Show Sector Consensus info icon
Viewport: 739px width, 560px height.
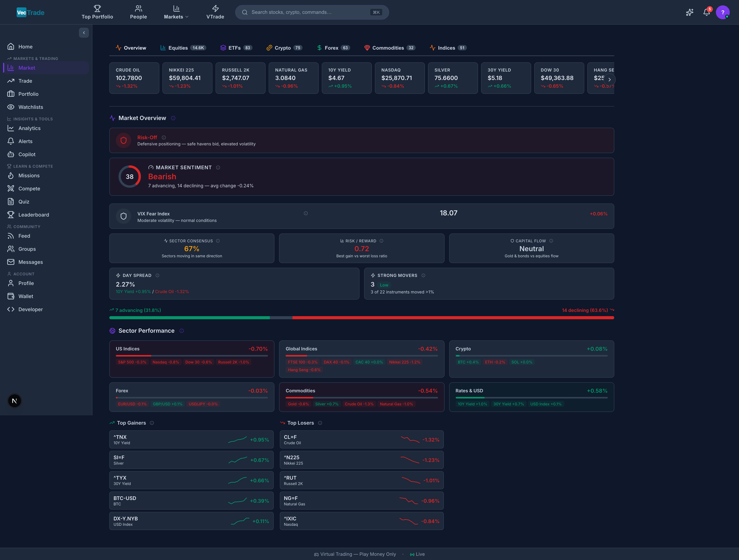(218, 241)
